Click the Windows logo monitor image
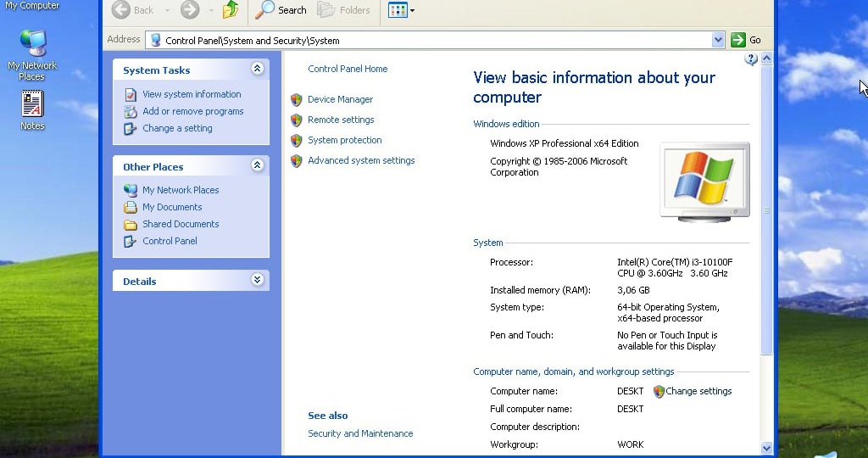Image resolution: width=868 pixels, height=458 pixels. pyautogui.click(x=704, y=182)
